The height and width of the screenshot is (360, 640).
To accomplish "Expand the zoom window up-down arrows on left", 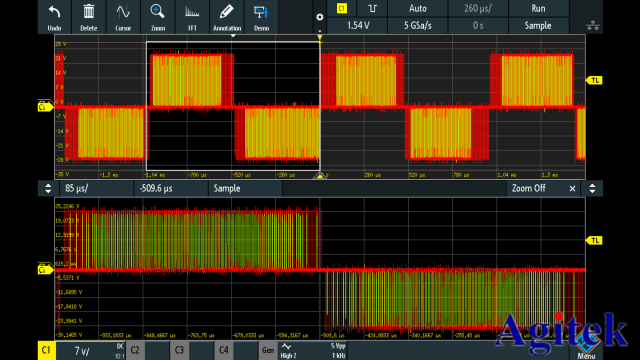I will click(x=48, y=188).
